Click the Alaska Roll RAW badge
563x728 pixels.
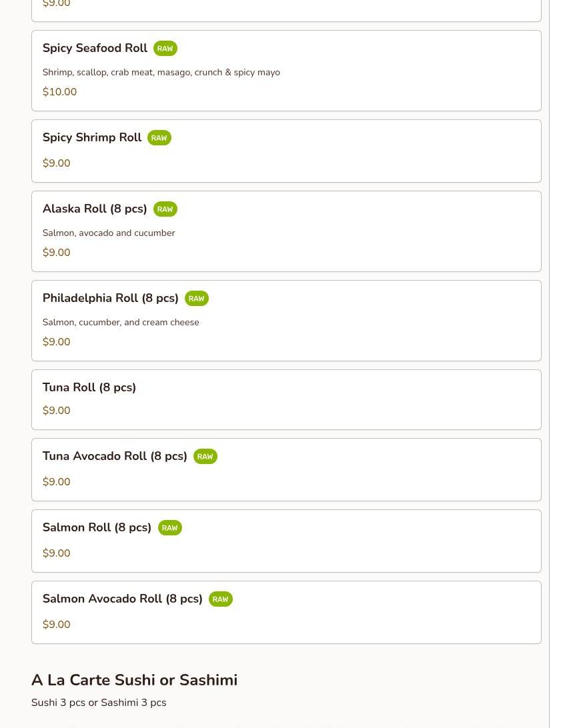(x=165, y=209)
